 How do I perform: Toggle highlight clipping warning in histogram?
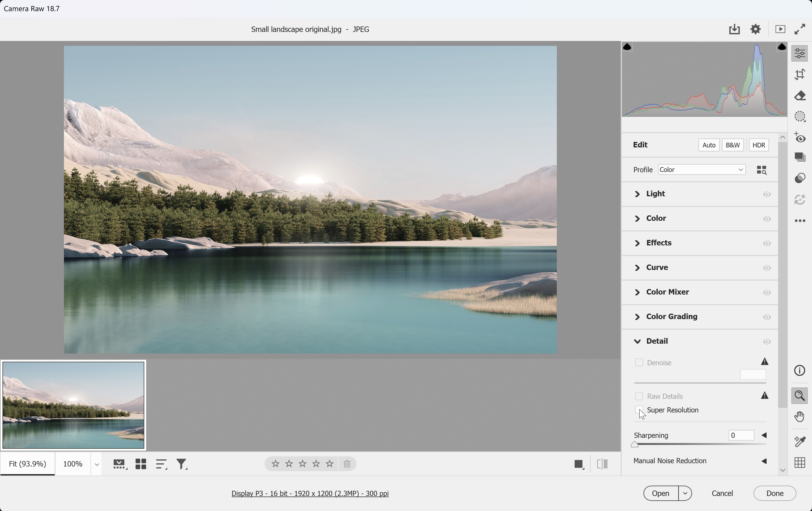point(782,46)
